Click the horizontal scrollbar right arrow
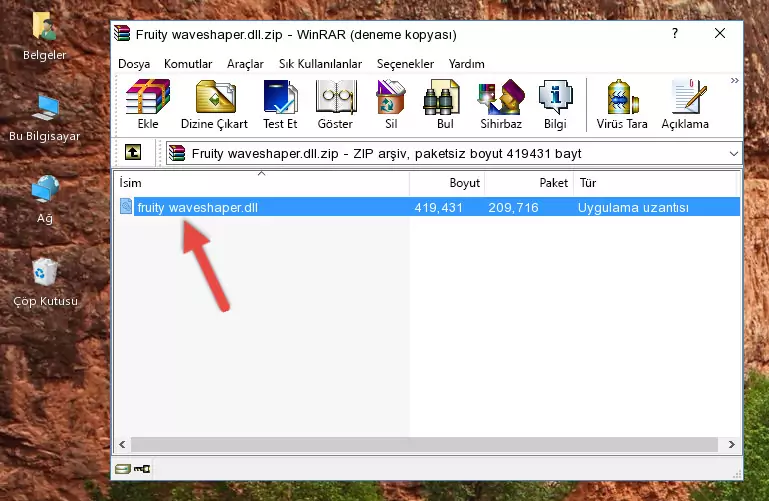Viewport: 769px width, 501px height. point(731,444)
